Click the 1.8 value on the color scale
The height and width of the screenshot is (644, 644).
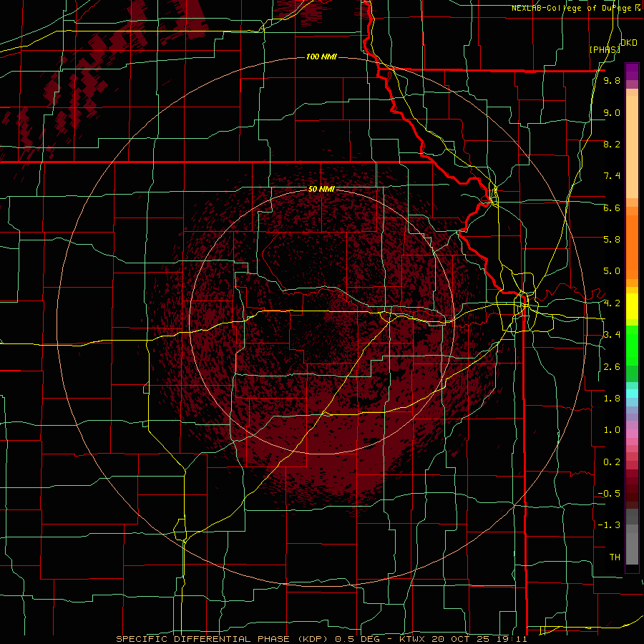pyautogui.click(x=612, y=399)
